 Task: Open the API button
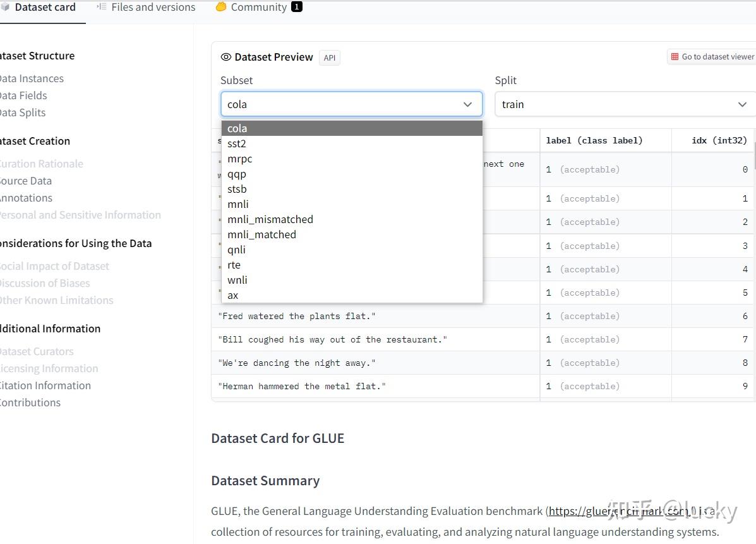pos(329,57)
